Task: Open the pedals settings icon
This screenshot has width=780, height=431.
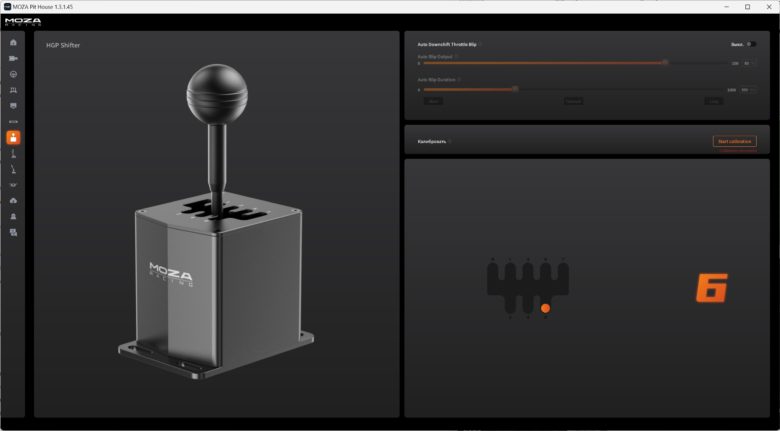Action: 13,90
